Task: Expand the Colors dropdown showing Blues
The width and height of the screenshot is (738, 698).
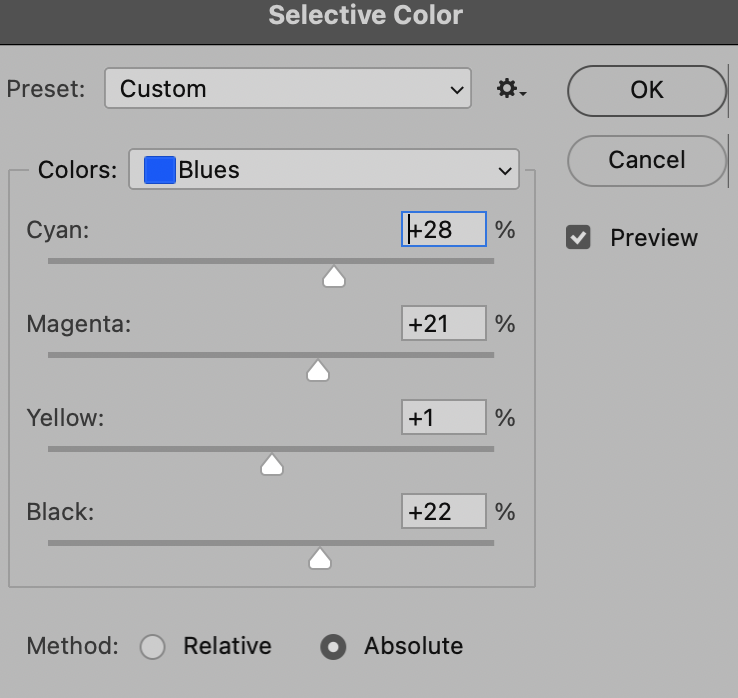Action: [x=324, y=169]
